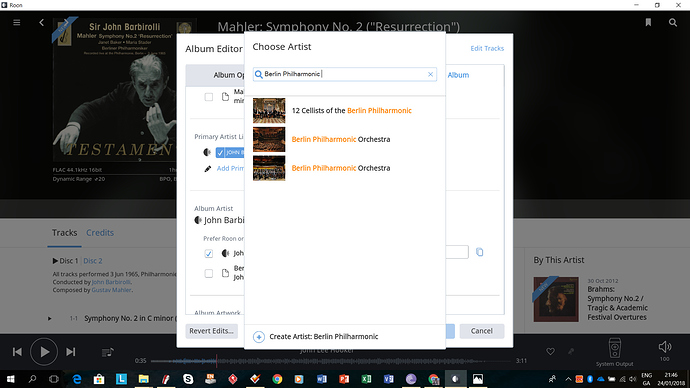Open the volume speaker control

[x=664, y=347]
